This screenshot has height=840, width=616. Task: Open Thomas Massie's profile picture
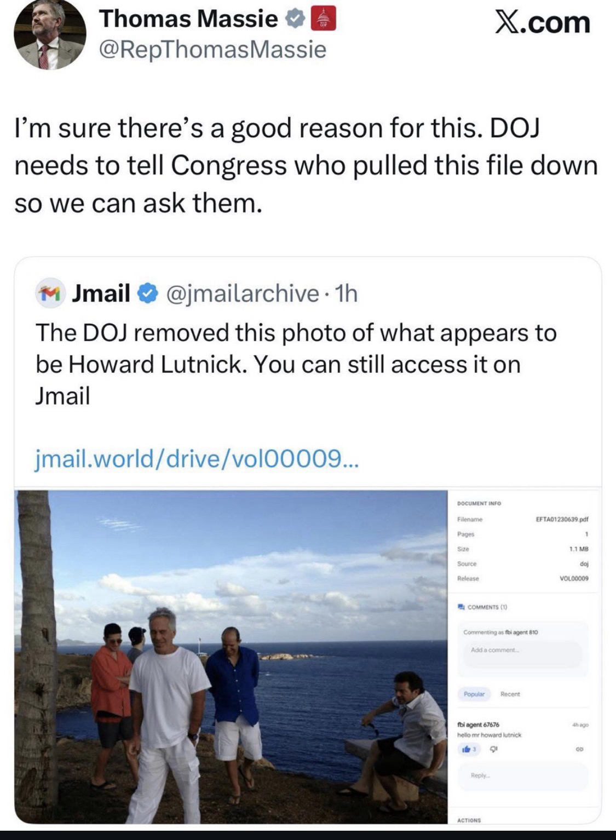click(x=49, y=36)
